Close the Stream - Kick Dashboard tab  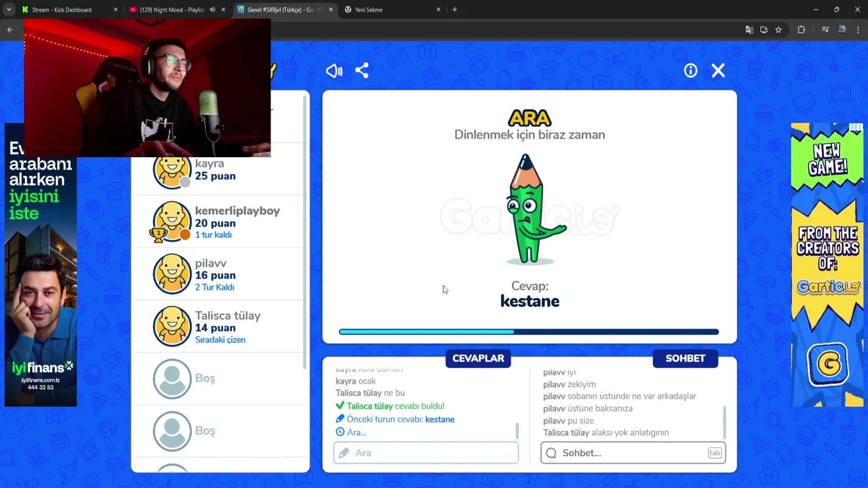115,9
